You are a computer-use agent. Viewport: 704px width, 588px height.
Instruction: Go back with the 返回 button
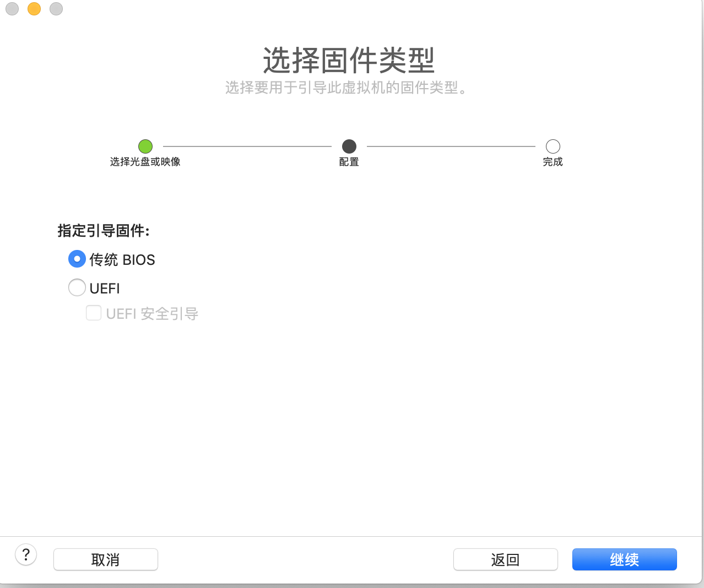click(x=505, y=559)
